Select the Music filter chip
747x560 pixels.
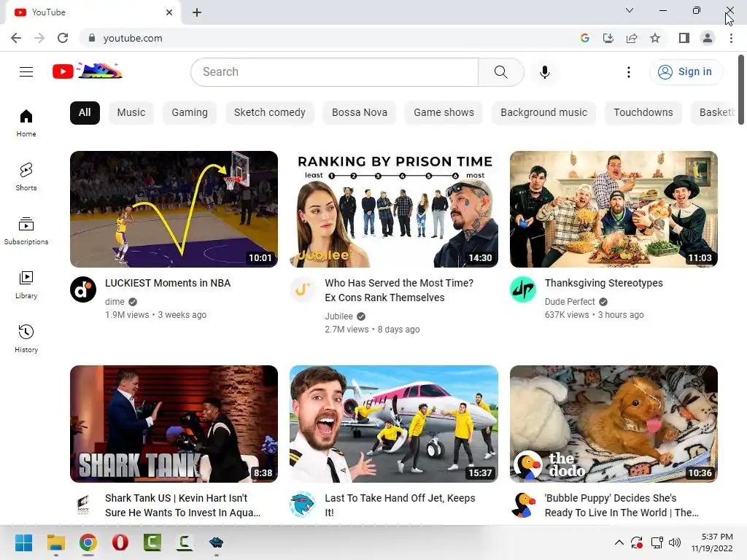(x=131, y=113)
